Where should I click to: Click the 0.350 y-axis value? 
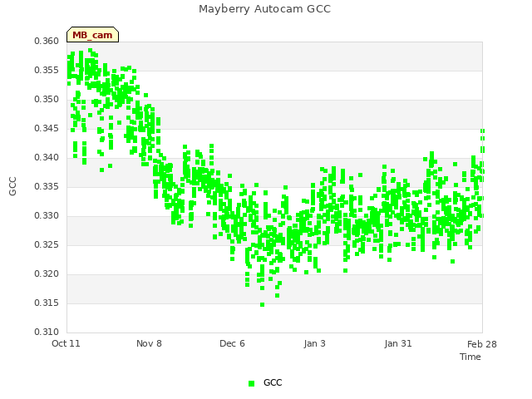click(47, 100)
